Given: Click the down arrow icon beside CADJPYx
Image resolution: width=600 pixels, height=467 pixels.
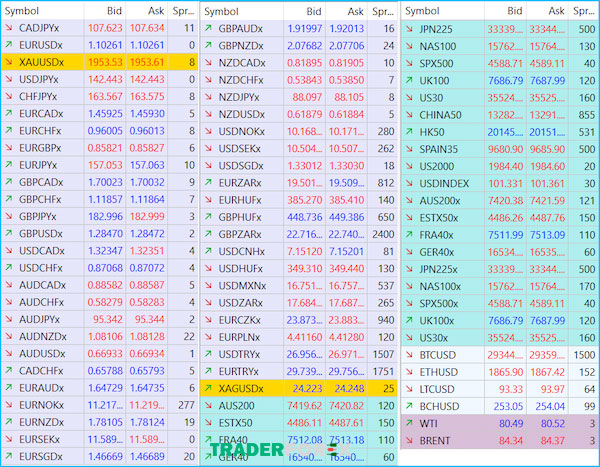Looking at the screenshot, I should [x=9, y=28].
